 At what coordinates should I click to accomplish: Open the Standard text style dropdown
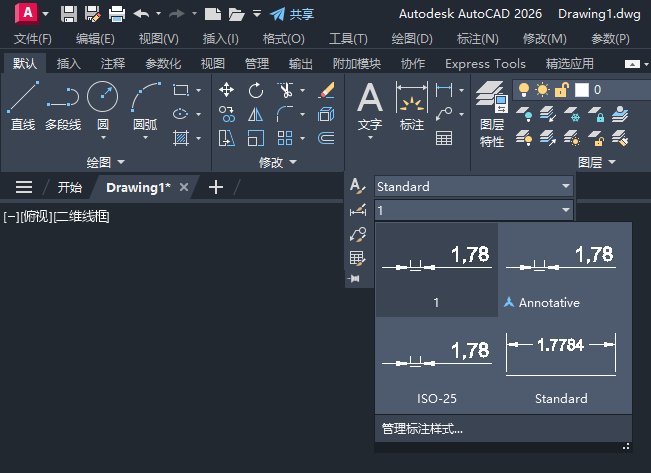pos(566,186)
